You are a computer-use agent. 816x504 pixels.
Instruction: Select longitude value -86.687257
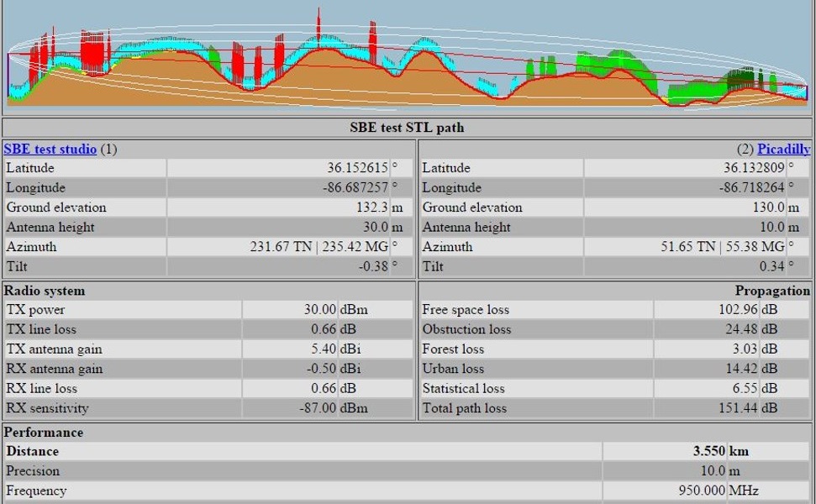pyautogui.click(x=355, y=188)
